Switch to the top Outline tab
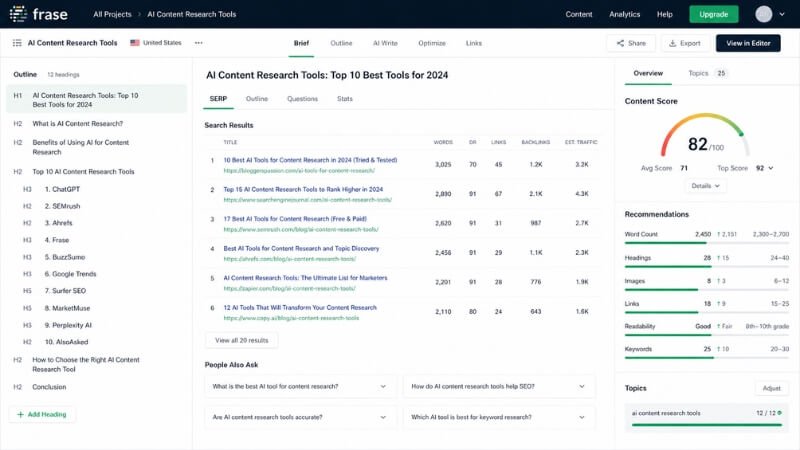This screenshot has height=450, width=800. [341, 43]
